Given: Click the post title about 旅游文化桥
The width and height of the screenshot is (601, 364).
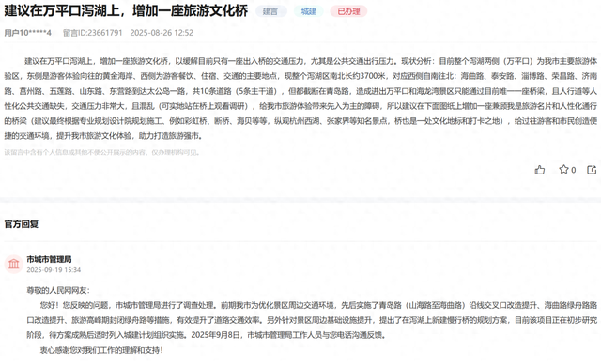Looking at the screenshot, I should coord(126,10).
